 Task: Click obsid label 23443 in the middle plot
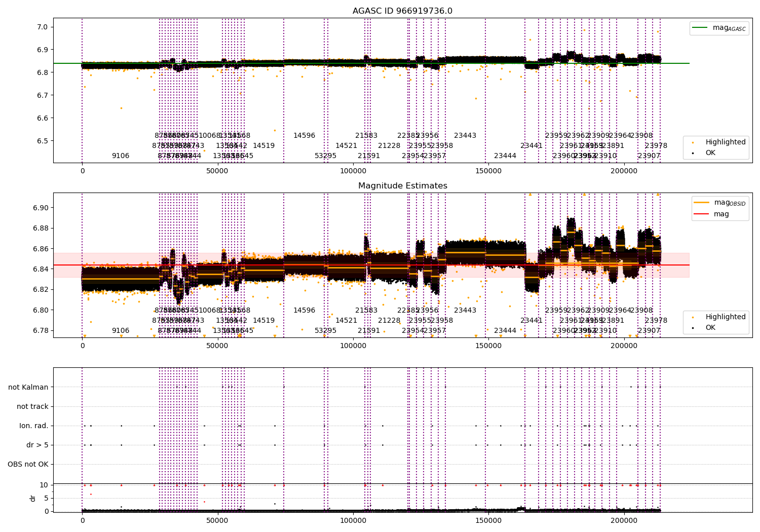click(465, 310)
